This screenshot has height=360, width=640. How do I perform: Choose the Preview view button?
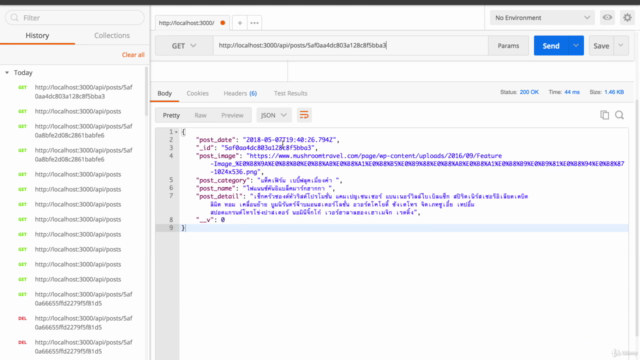[x=232, y=115]
